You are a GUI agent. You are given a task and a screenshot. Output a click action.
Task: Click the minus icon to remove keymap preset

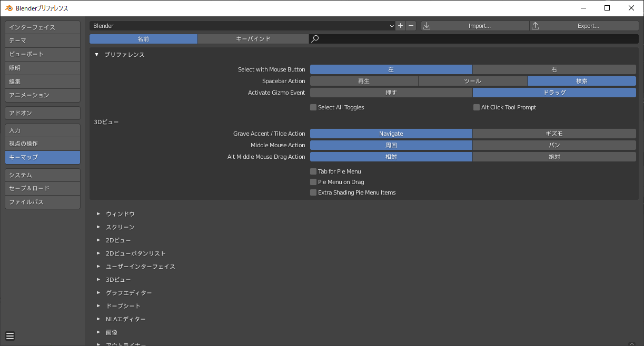[x=411, y=26]
